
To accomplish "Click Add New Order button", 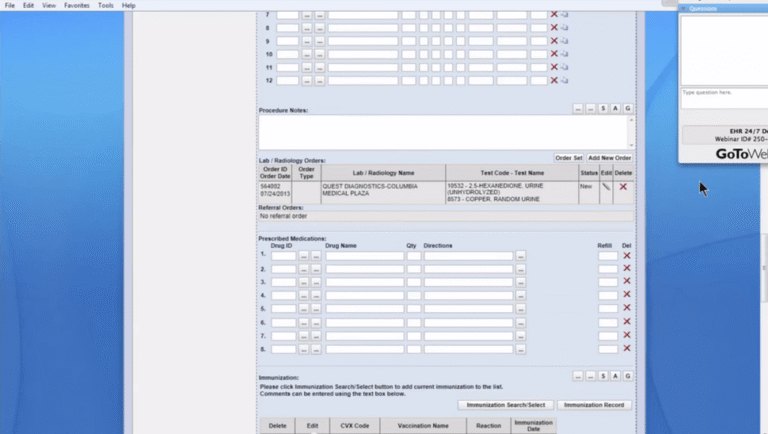I will click(x=609, y=158).
